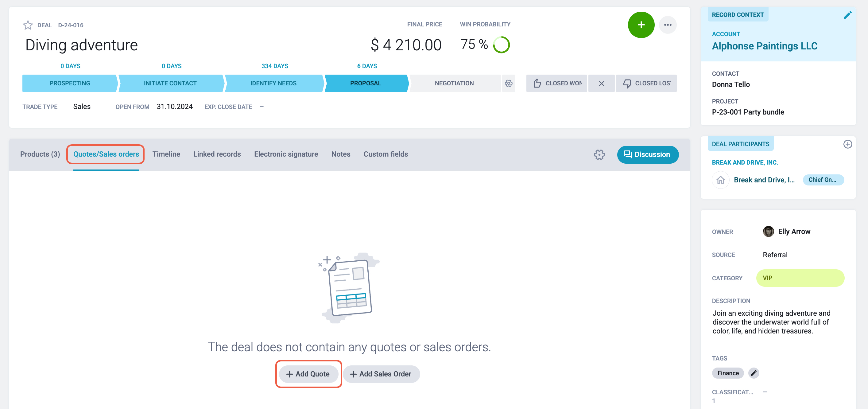
Task: Open the Discussion panel
Action: pyautogui.click(x=648, y=154)
